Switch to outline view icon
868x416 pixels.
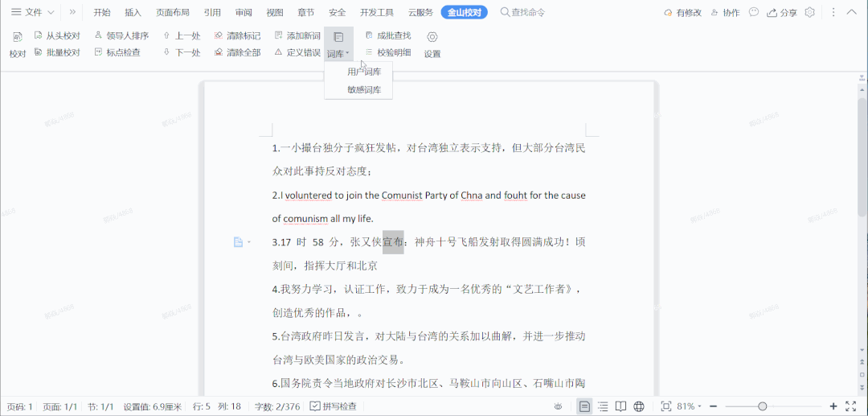[x=603, y=406]
